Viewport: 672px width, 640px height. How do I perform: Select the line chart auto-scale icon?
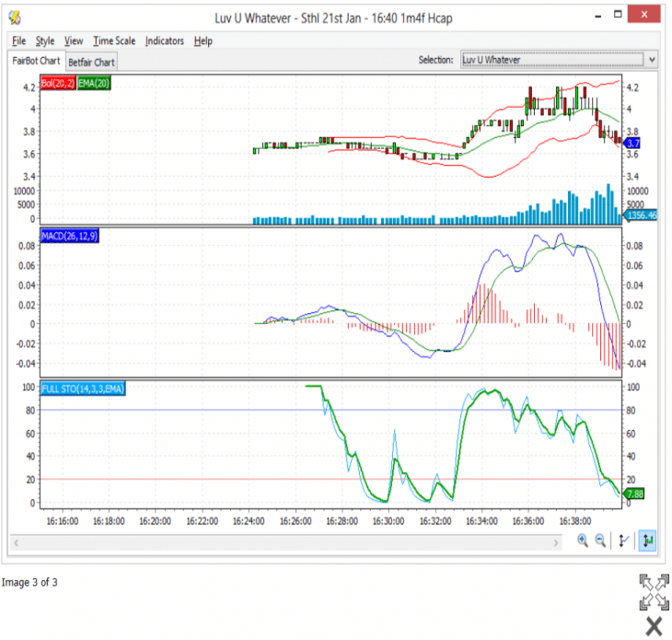(x=625, y=541)
